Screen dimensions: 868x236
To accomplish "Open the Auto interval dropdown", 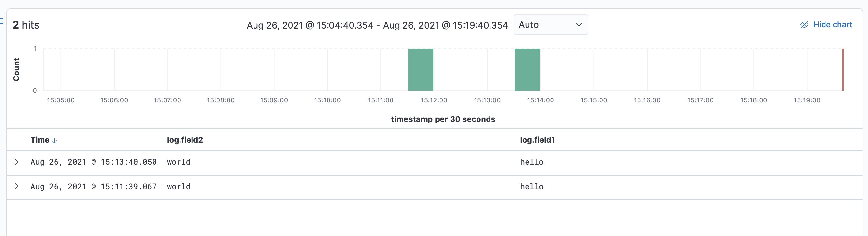I will (x=551, y=25).
